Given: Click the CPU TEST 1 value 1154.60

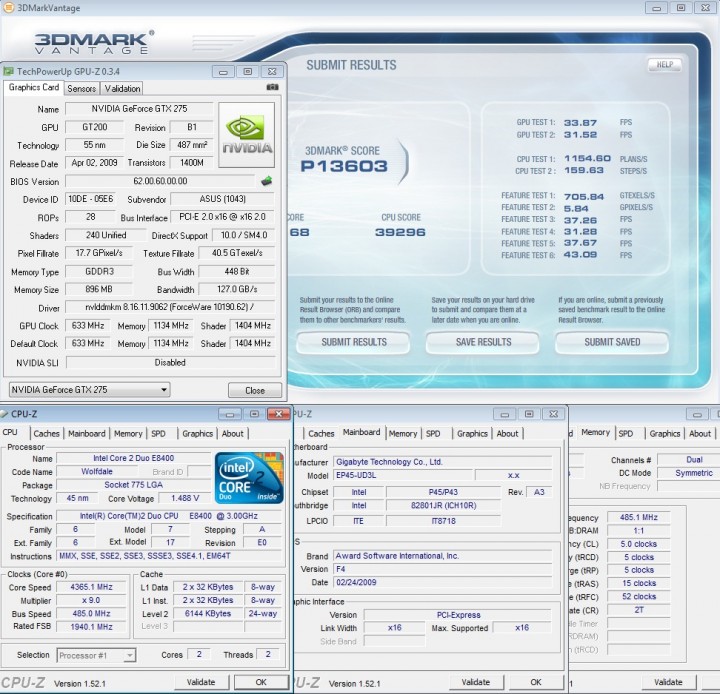Looking at the screenshot, I should pyautogui.click(x=587, y=158).
